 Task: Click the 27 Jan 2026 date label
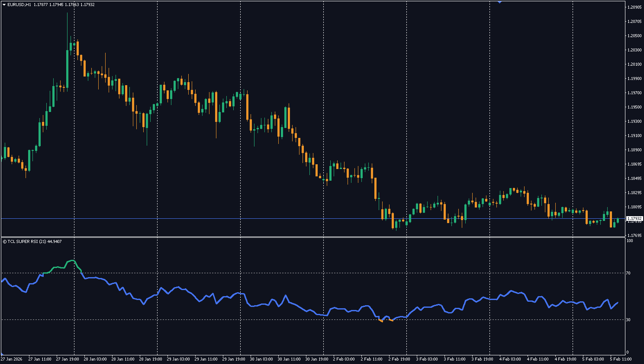[12, 359]
